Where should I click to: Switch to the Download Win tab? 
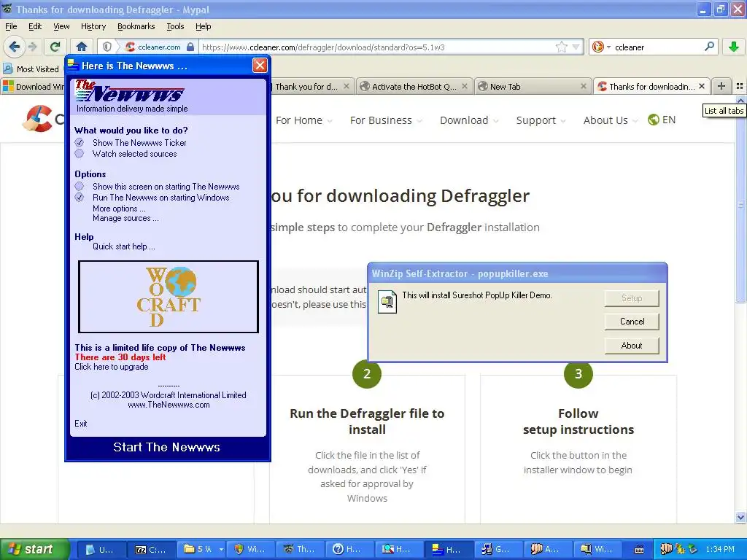(34, 87)
